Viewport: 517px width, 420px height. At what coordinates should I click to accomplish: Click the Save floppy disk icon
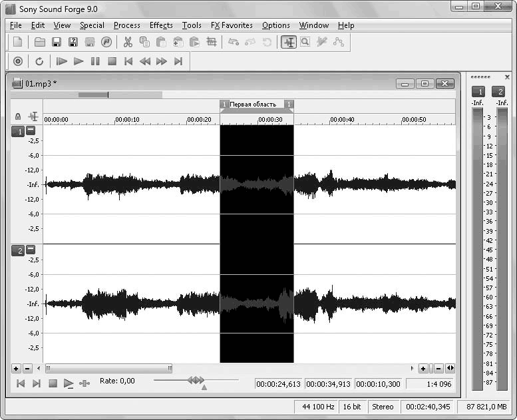click(57, 42)
